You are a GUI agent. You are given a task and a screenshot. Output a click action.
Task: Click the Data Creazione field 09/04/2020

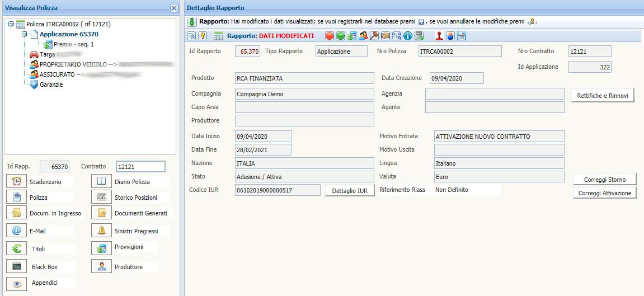457,78
